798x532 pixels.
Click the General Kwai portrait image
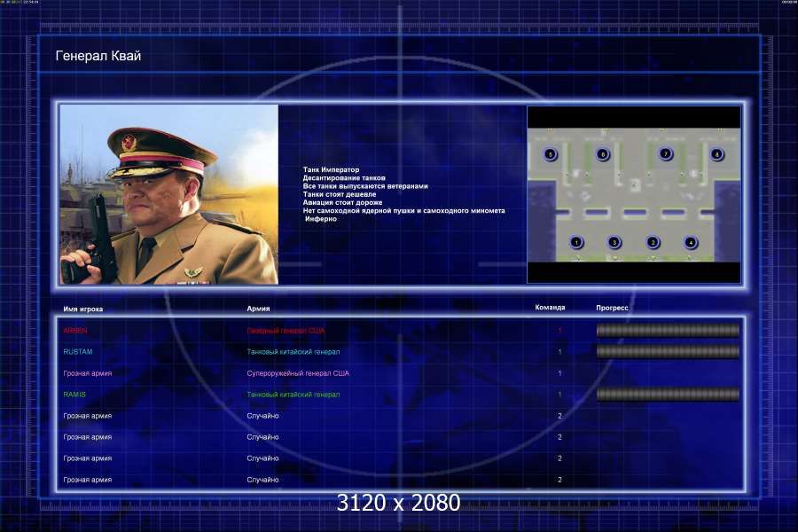(169, 194)
